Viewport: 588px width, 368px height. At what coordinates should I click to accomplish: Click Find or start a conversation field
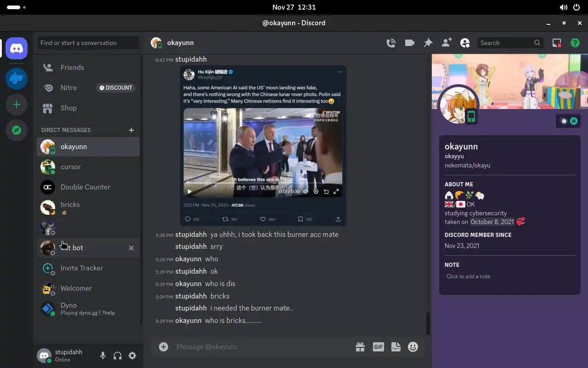(88, 43)
